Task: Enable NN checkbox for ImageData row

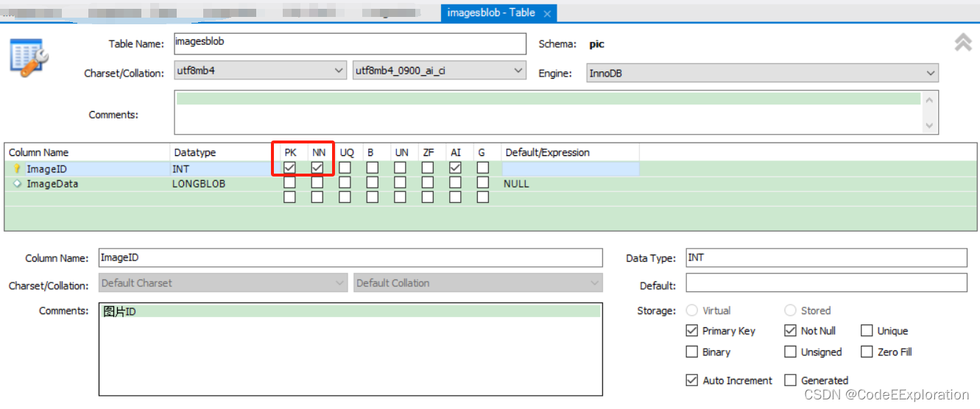Action: tap(317, 183)
